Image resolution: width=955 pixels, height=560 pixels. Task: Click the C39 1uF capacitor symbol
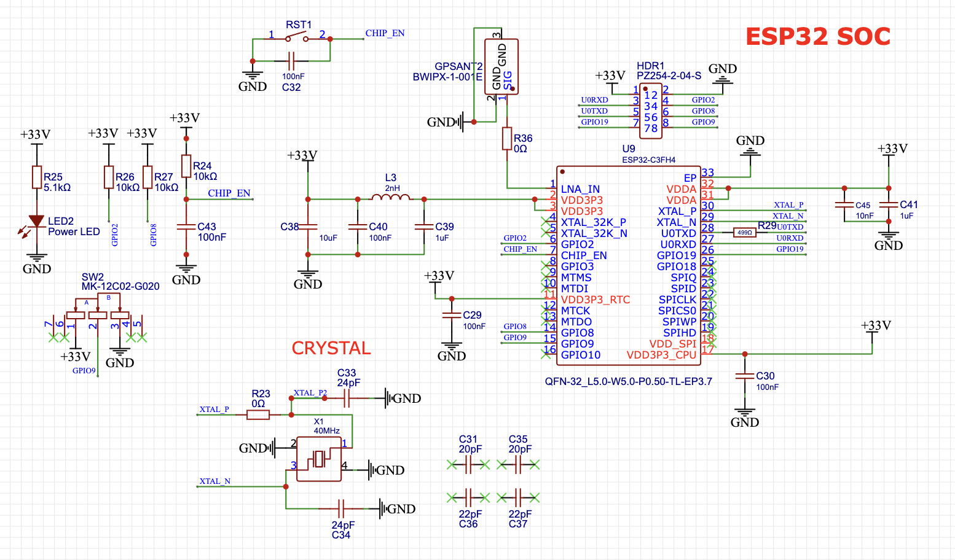(x=424, y=227)
